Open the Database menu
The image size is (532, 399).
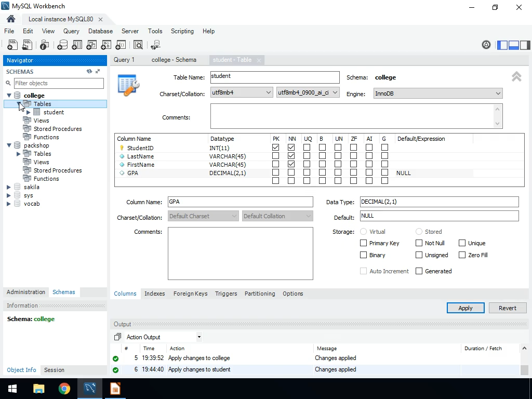100,31
